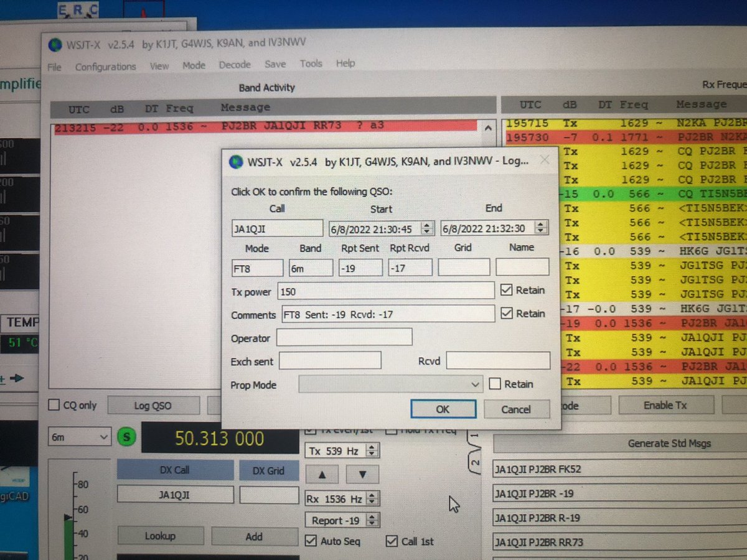Click the Operator field
The height and width of the screenshot is (560, 747).
click(344, 337)
